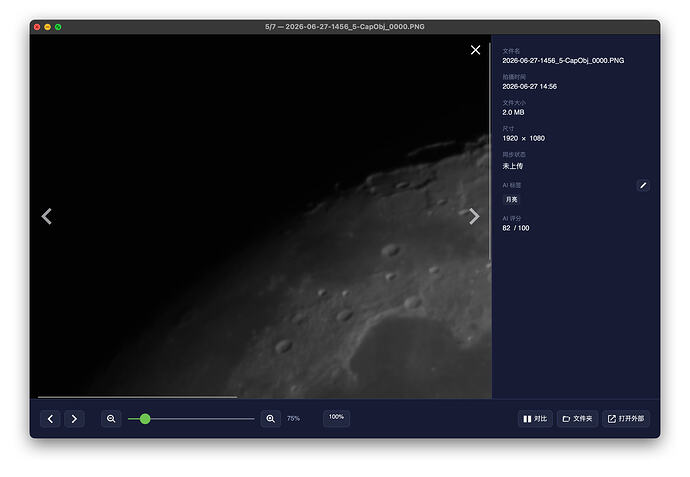Minimize the window with the yellow button
The height and width of the screenshot is (477, 690).
click(x=48, y=27)
